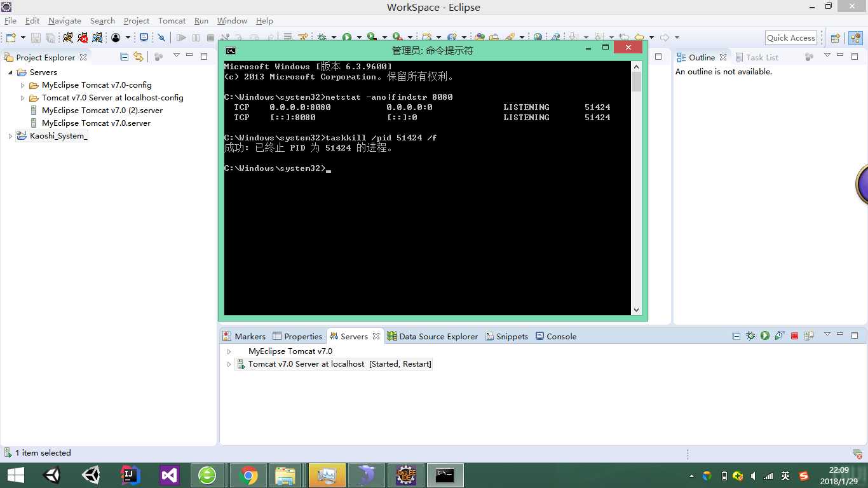Collapse the Servers folder in Project Explorer
The height and width of the screenshot is (488, 868).
(x=11, y=72)
